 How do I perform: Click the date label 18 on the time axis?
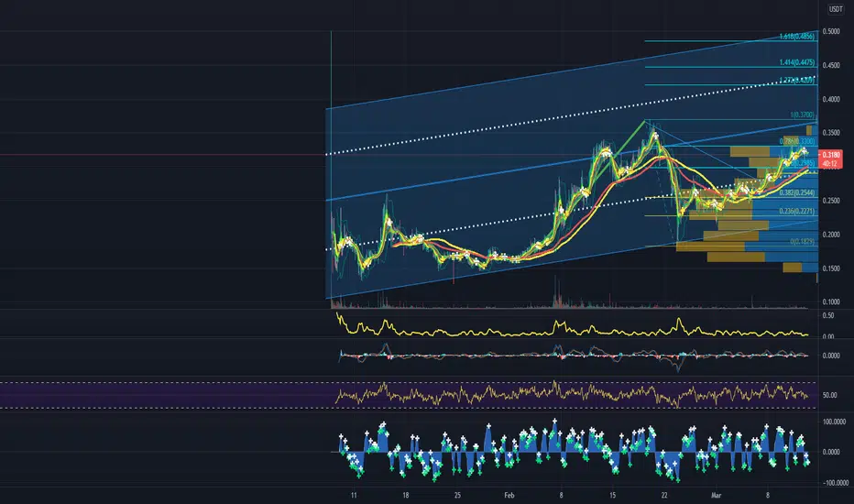(406, 495)
